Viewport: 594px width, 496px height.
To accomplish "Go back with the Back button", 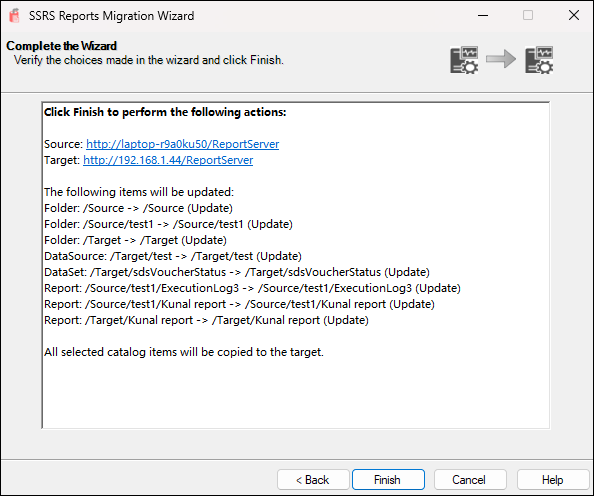I will (313, 480).
